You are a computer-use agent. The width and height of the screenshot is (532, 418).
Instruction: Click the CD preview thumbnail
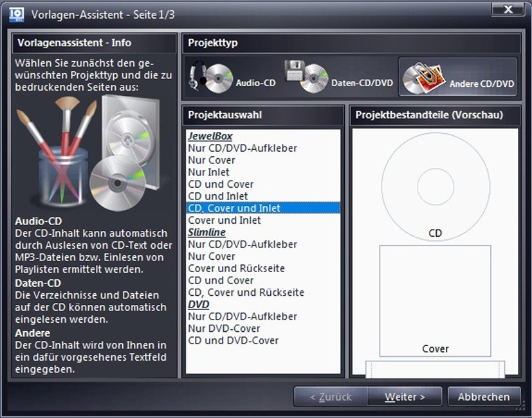[x=436, y=188]
